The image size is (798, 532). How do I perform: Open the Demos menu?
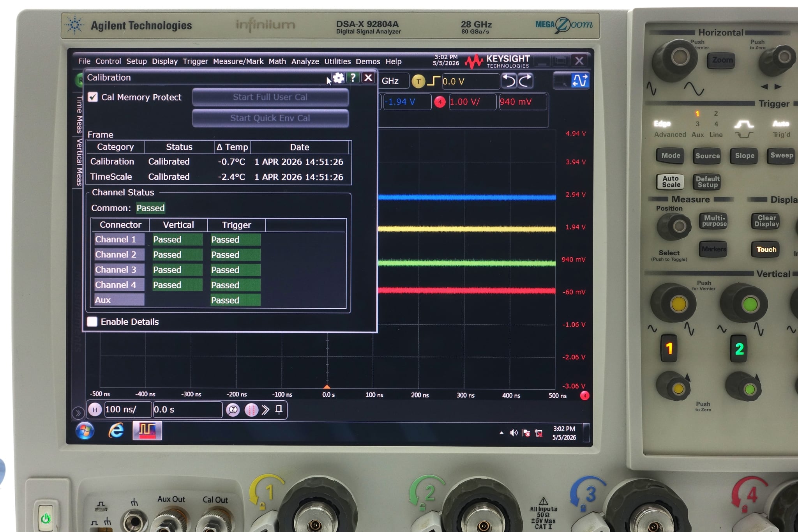[368, 61]
